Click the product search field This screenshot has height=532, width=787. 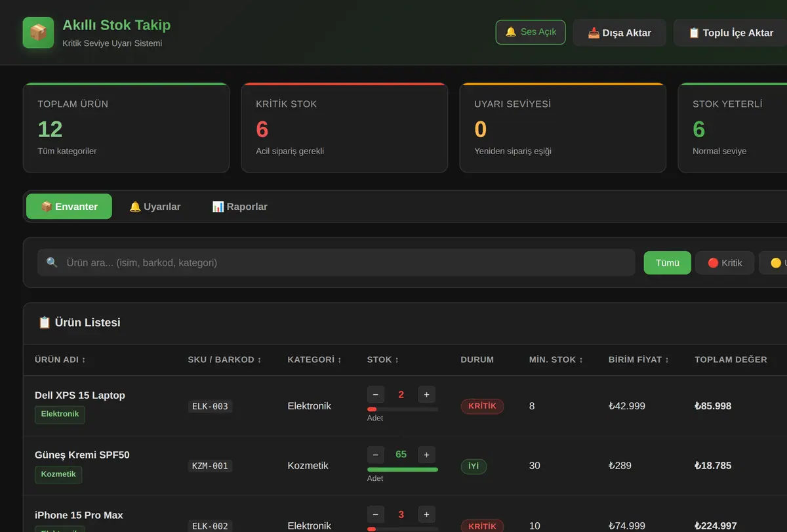(x=336, y=262)
